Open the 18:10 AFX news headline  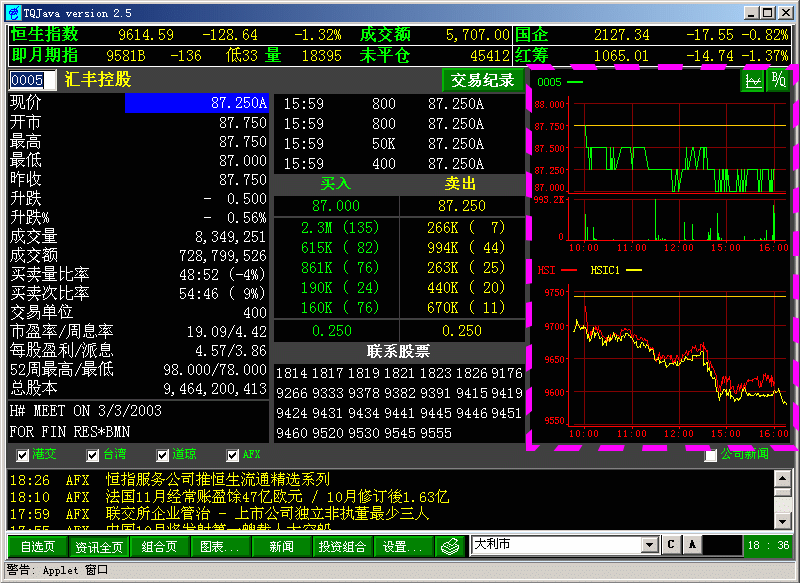pyautogui.click(x=277, y=497)
